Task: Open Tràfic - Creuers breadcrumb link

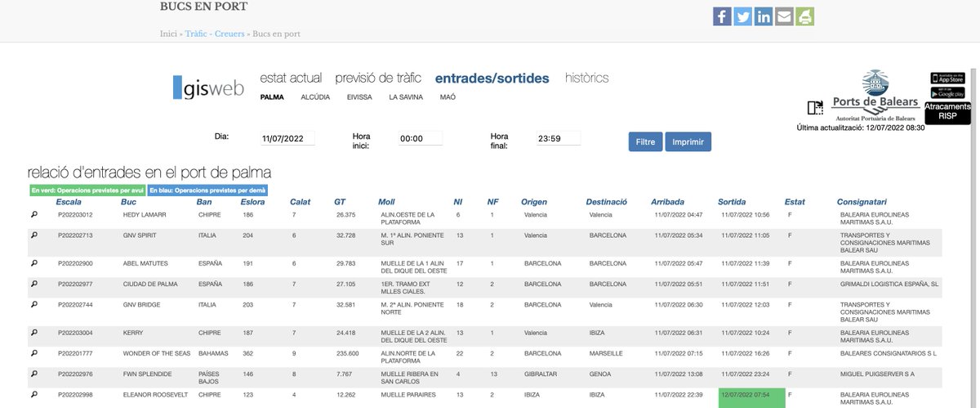Action: [x=215, y=34]
